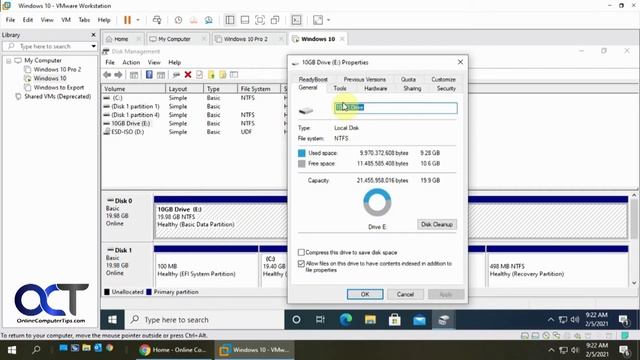Open the Security tab
The image size is (640, 360).
click(x=446, y=88)
